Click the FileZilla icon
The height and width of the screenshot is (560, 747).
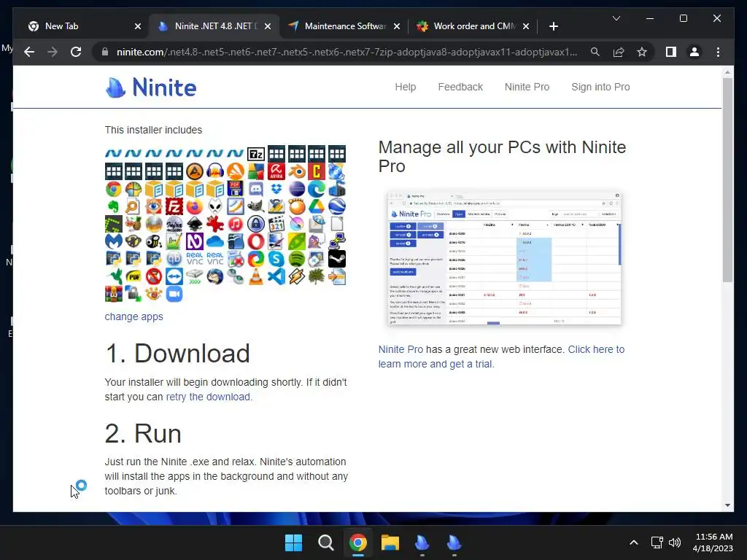coord(174,206)
